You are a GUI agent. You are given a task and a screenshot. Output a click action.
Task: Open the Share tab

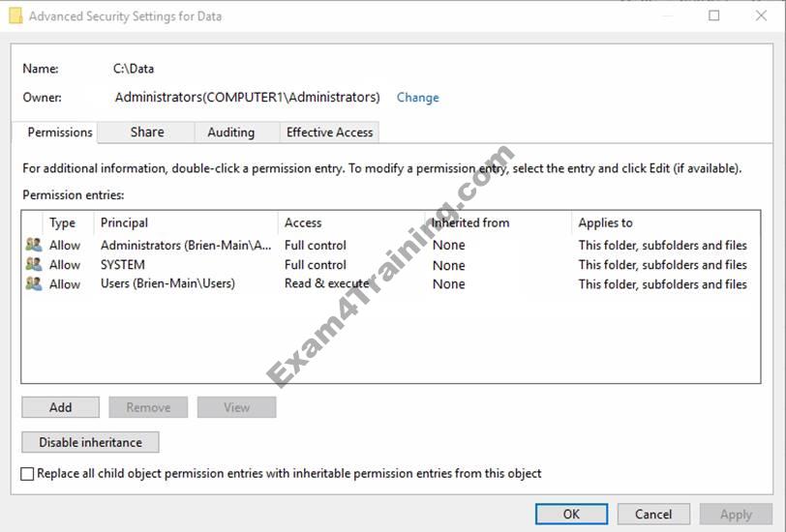pyautogui.click(x=147, y=133)
